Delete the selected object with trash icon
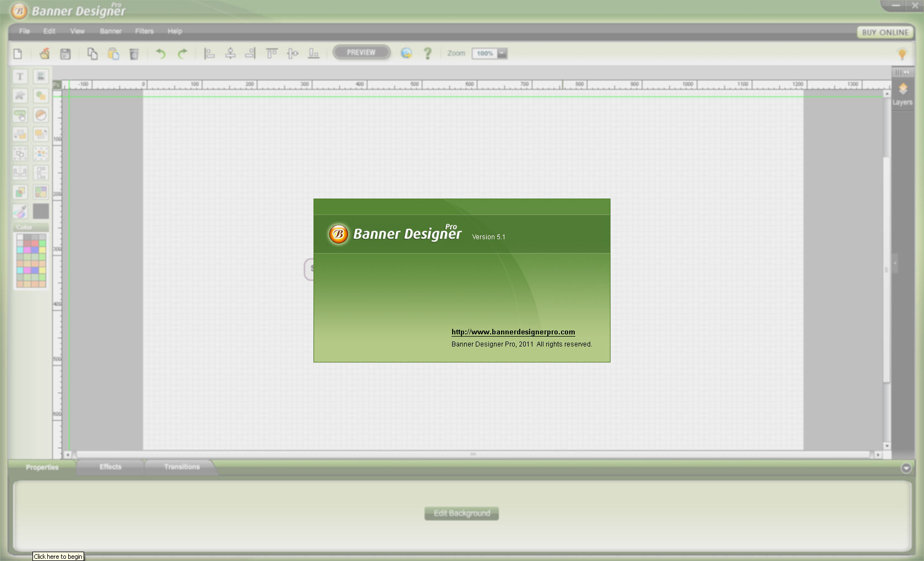Viewport: 924px width, 561px height. pyautogui.click(x=134, y=53)
